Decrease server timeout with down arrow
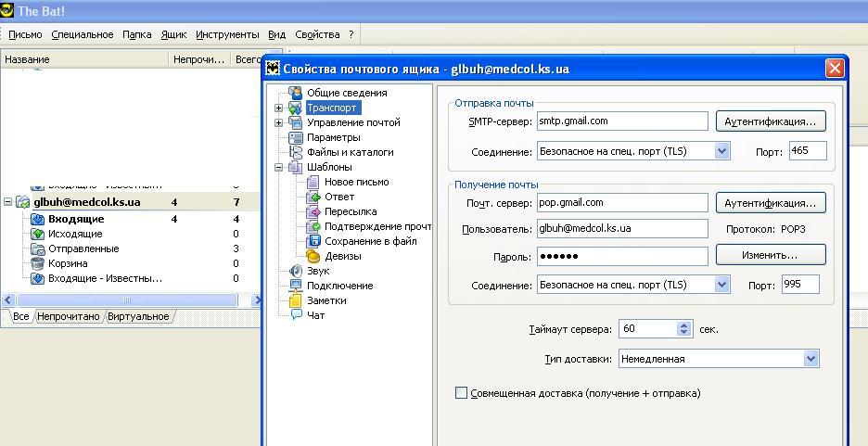This screenshot has width=868, height=446. (x=684, y=333)
